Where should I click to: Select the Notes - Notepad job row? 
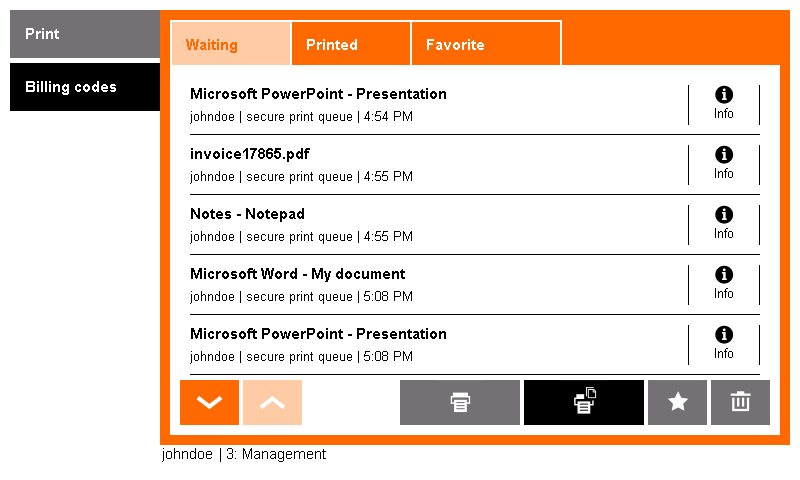(439, 225)
